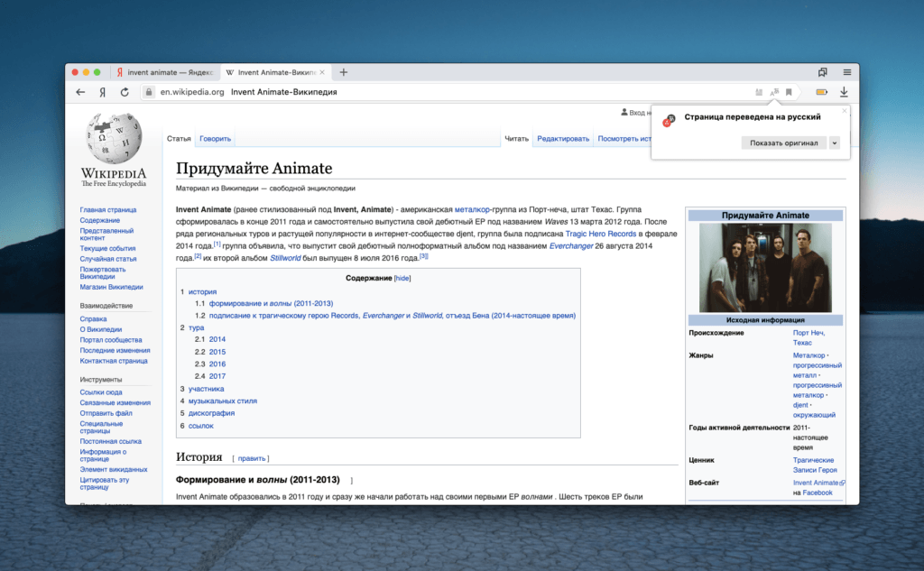Image resolution: width=924 pixels, height=571 pixels.
Task: Follow the Tragic Hero Records link
Action: coord(600,234)
